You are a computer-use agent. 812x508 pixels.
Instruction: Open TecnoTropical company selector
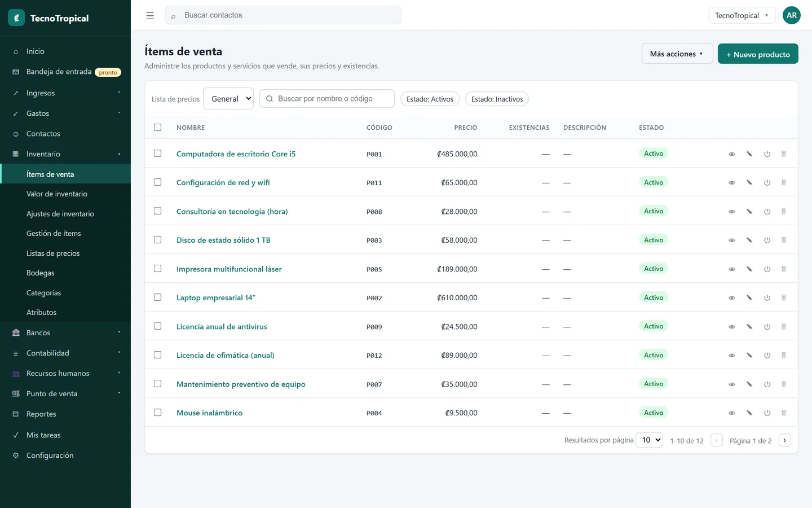pyautogui.click(x=742, y=15)
